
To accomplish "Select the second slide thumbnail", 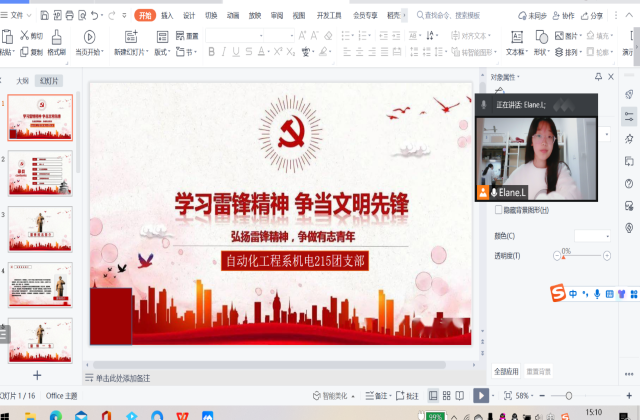I will 40,172.
